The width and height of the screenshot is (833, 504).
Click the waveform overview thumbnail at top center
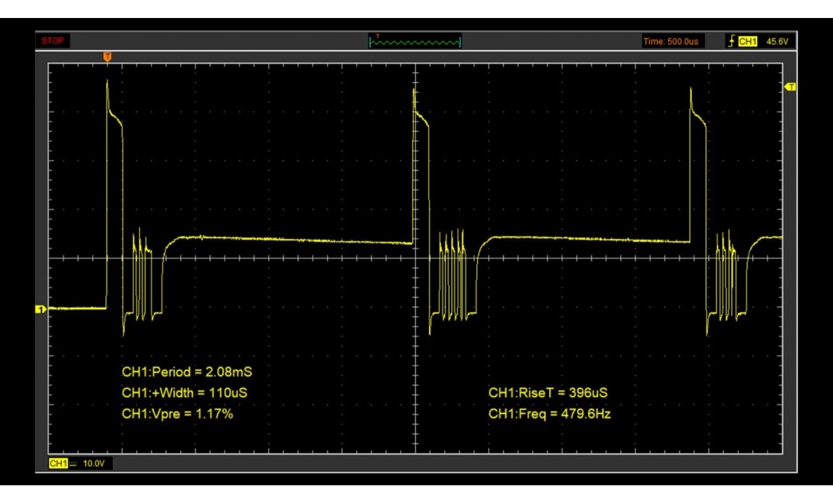415,42
